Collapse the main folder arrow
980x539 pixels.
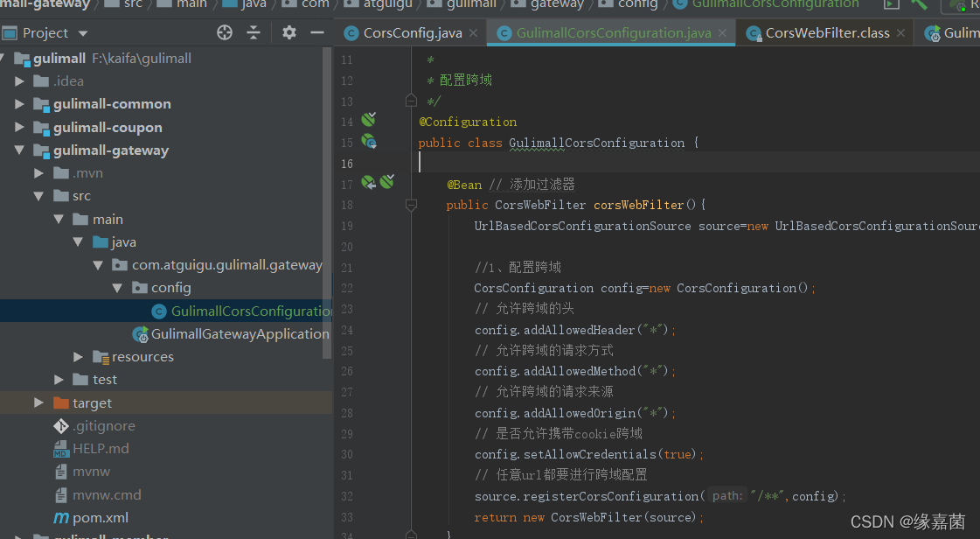59,220
